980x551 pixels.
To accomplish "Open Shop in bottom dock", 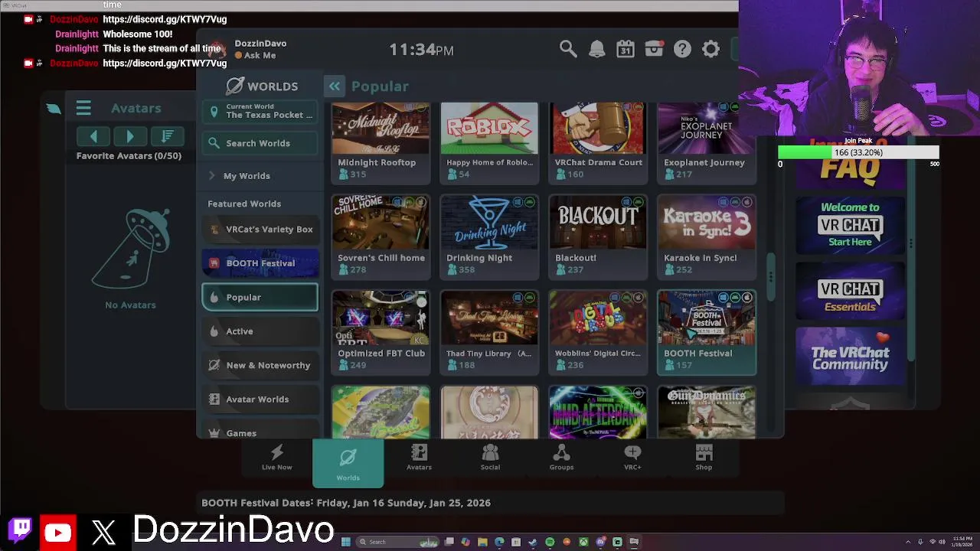I will coord(704,458).
